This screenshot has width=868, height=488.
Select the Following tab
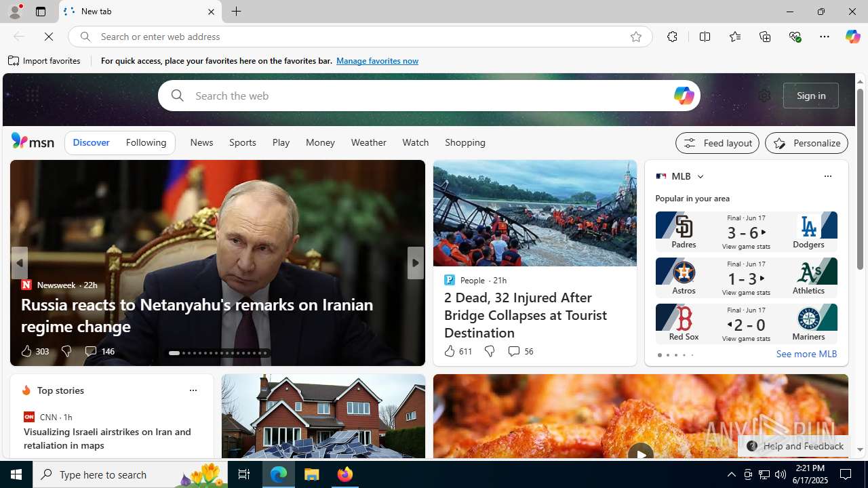(x=146, y=143)
